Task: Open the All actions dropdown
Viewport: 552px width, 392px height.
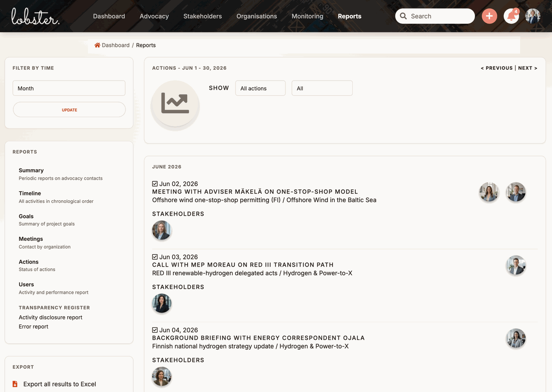Action: coord(260,88)
